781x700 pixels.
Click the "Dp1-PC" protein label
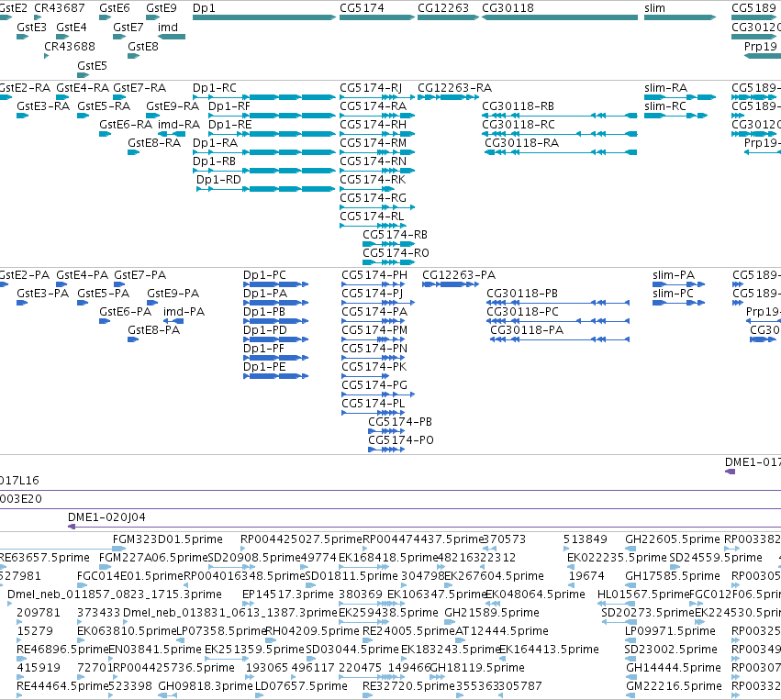click(x=264, y=275)
